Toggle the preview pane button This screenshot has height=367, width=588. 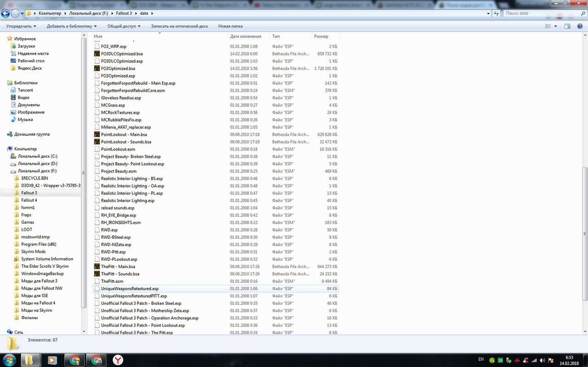click(x=567, y=26)
